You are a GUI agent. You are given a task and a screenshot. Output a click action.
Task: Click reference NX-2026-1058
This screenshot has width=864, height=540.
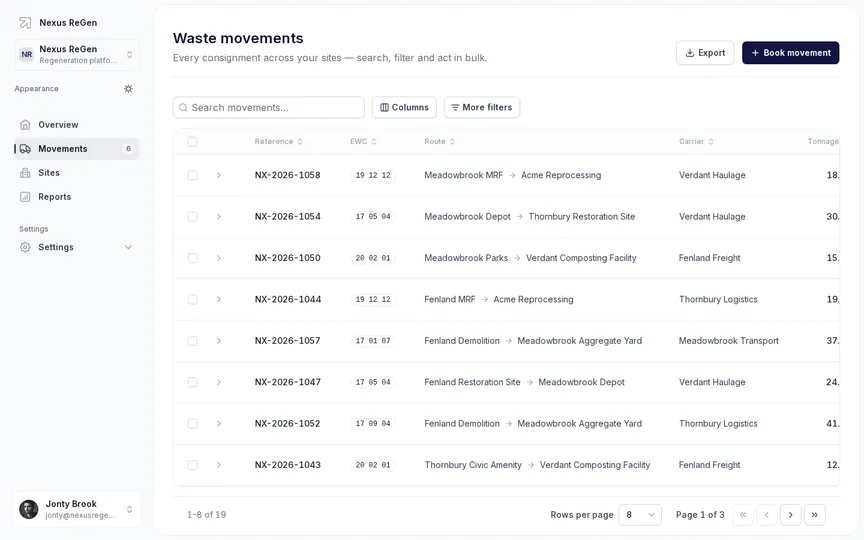click(x=287, y=175)
